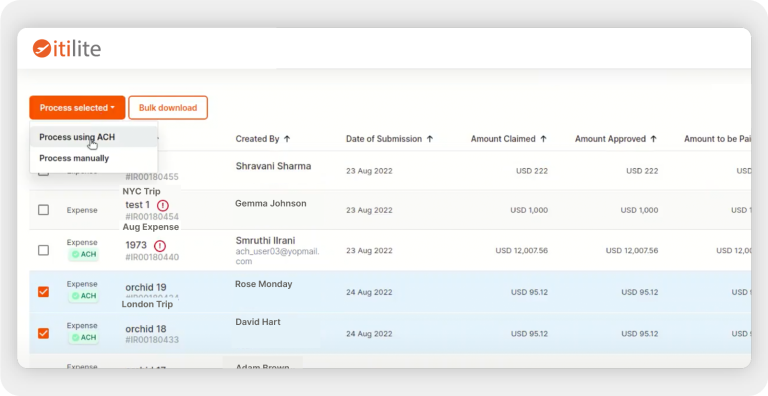
Task: Sort by Amount Claimed arrow
Action: pos(543,139)
